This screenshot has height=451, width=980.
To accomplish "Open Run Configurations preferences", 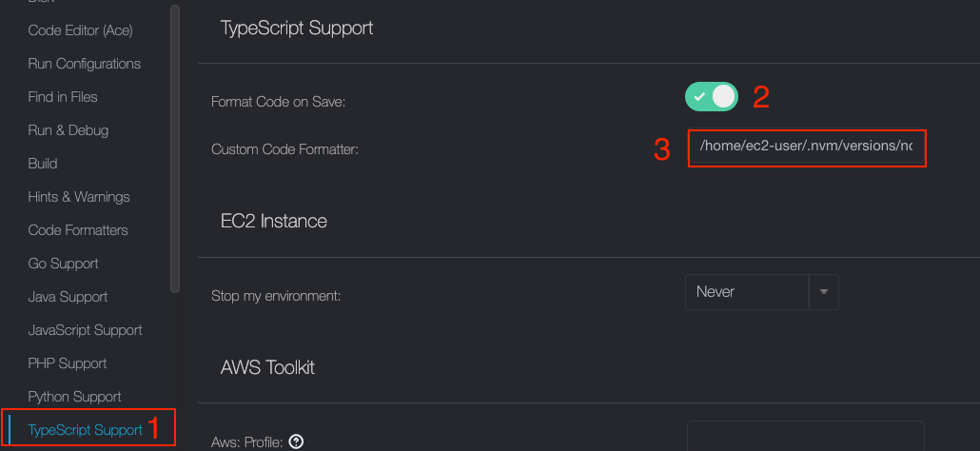I will pyautogui.click(x=84, y=64).
